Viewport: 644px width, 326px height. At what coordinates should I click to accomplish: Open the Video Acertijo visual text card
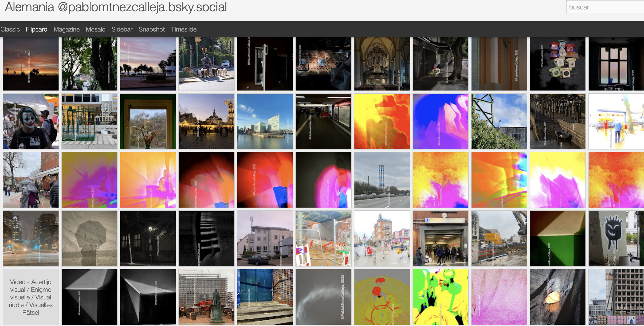pyautogui.click(x=31, y=297)
